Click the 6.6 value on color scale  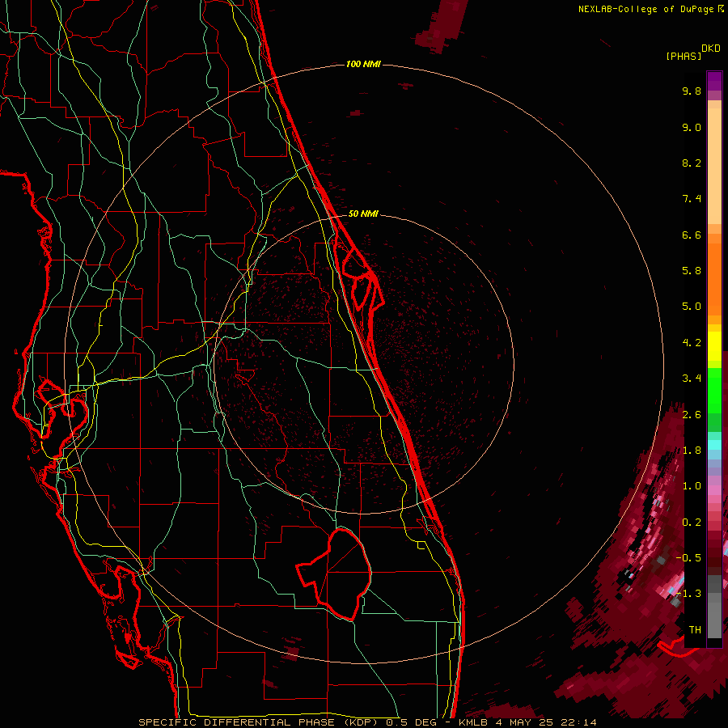692,235
